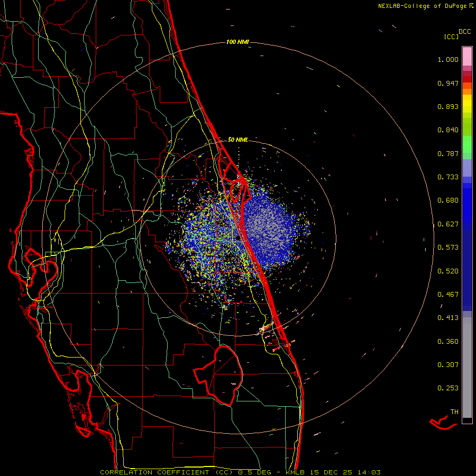The height and width of the screenshot is (476, 476).
Task: Select the 0.413 scale value
Action: click(448, 318)
